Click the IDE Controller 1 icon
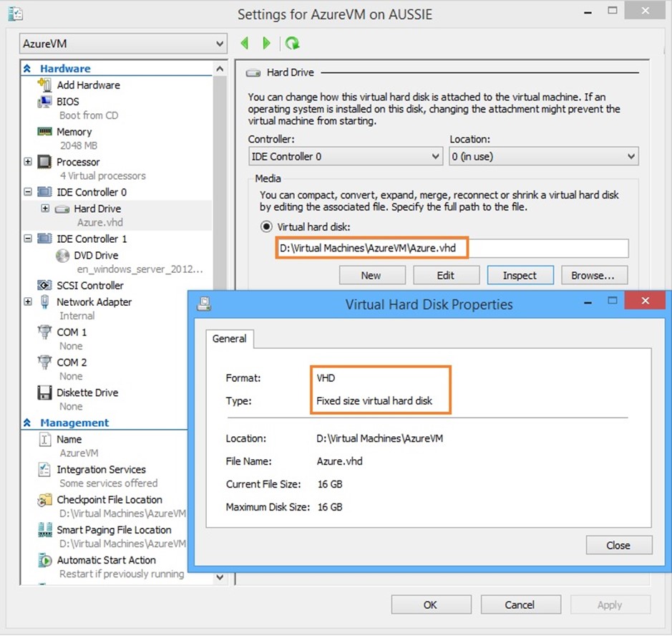Image resolution: width=672 pixels, height=636 pixels. (x=44, y=238)
